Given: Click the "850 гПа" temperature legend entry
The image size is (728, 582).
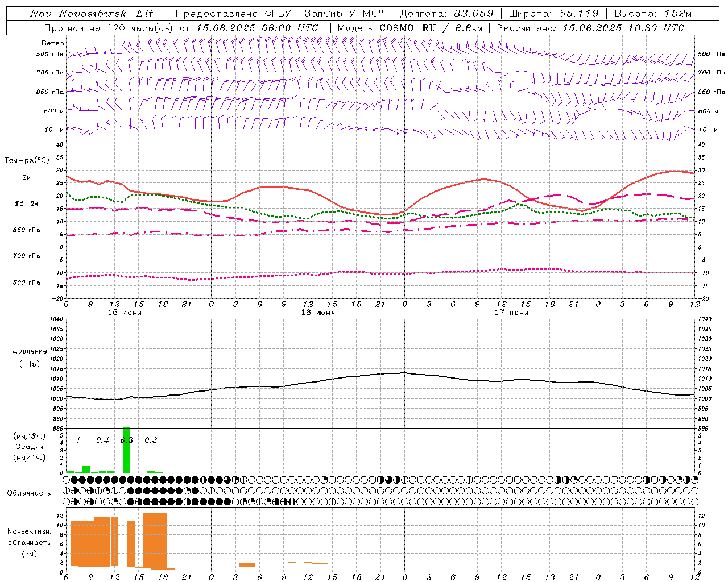Looking at the screenshot, I should pyautogui.click(x=26, y=230).
